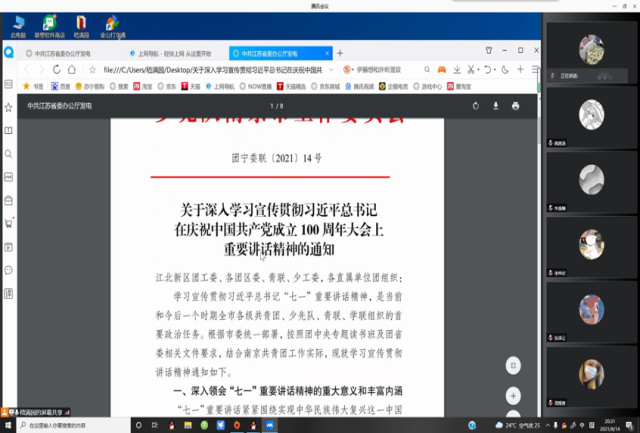Open the 游戏中心 bookmark
The width and height of the screenshot is (640, 433).
coord(428,86)
